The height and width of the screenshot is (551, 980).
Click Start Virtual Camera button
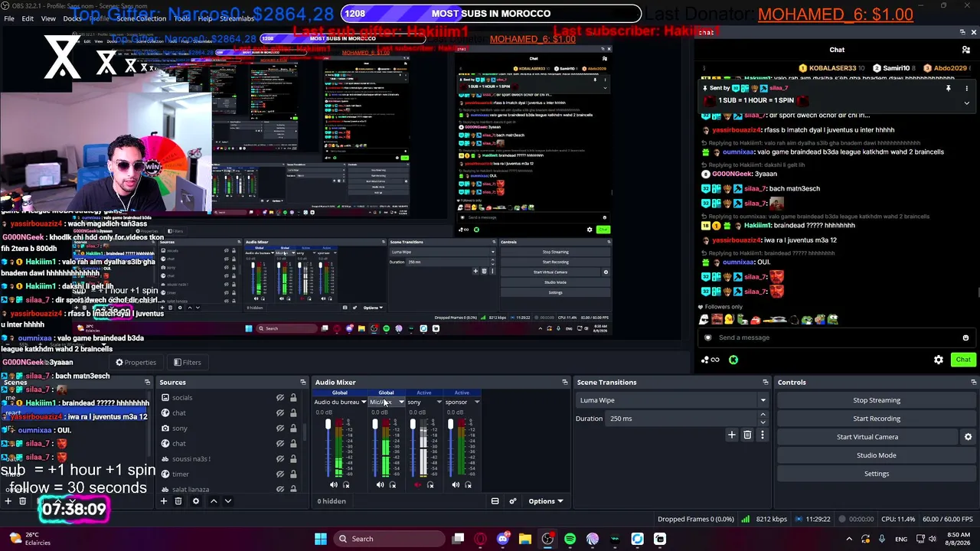pyautogui.click(x=867, y=437)
